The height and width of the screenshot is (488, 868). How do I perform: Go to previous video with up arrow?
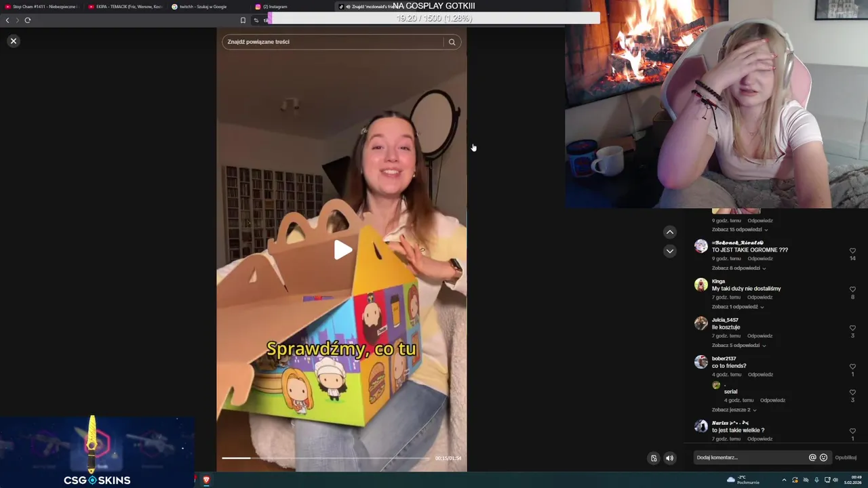670,232
